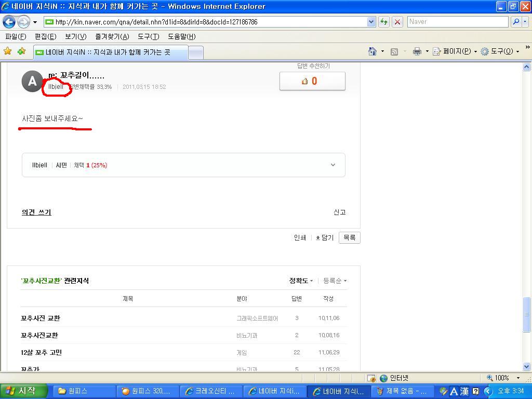Click the 목록 list button
The image size is (532, 399).
tap(350, 237)
